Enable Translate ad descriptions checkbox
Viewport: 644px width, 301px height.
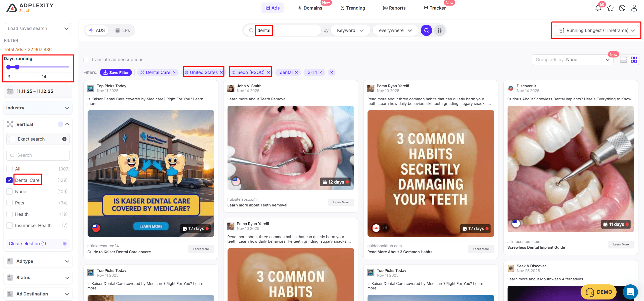click(86, 60)
